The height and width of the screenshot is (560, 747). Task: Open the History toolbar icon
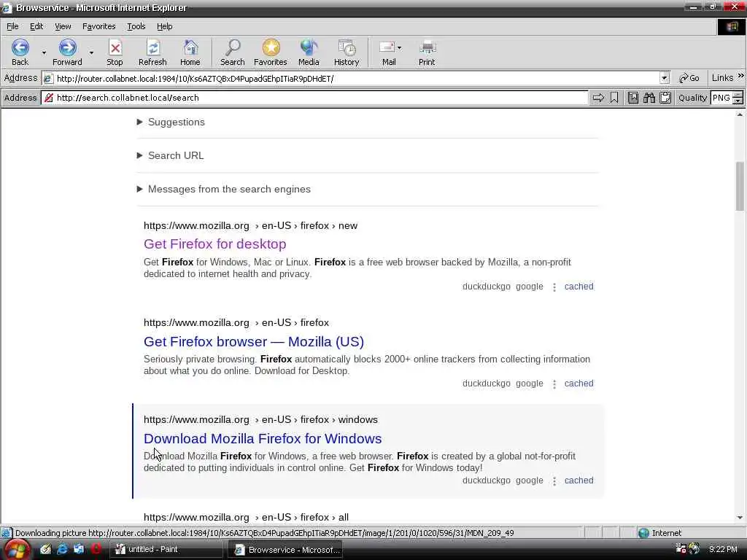(x=347, y=48)
